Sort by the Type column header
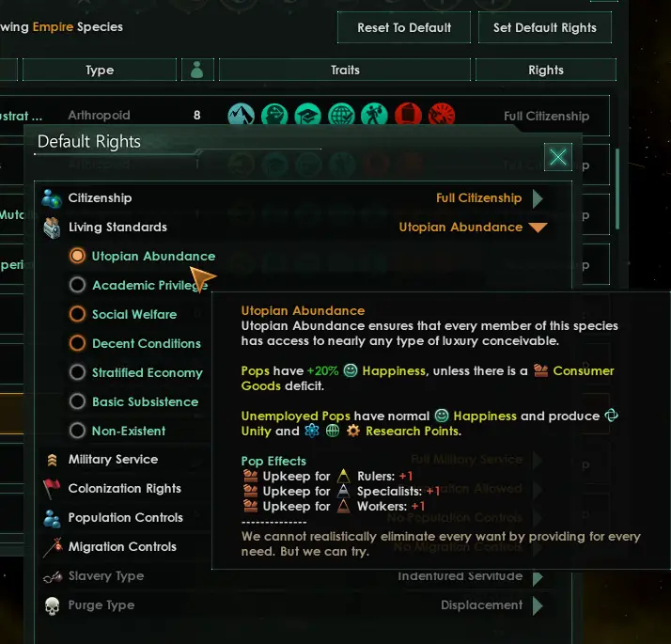This screenshot has height=644, width=671. pos(100,70)
